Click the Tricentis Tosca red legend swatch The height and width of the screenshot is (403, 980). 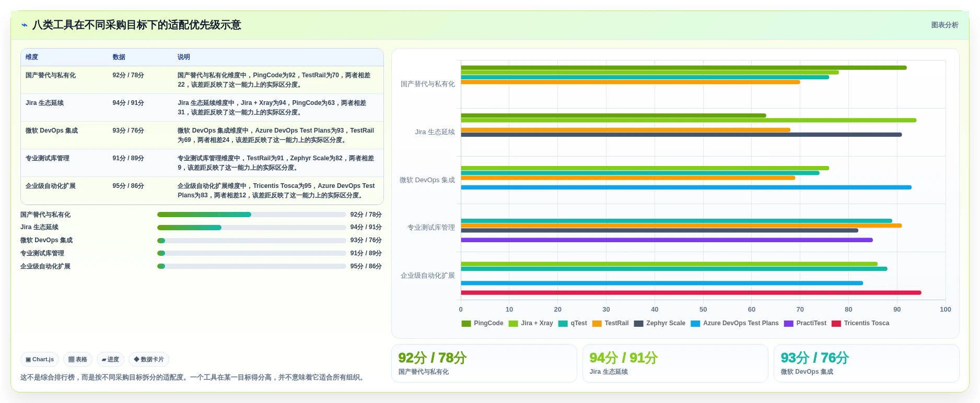pos(836,324)
